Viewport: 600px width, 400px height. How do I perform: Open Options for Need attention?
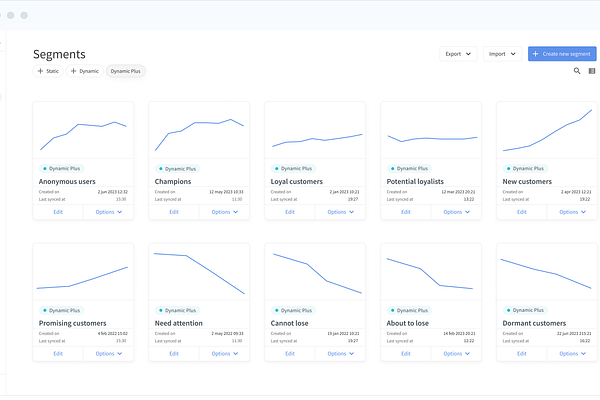coord(225,354)
